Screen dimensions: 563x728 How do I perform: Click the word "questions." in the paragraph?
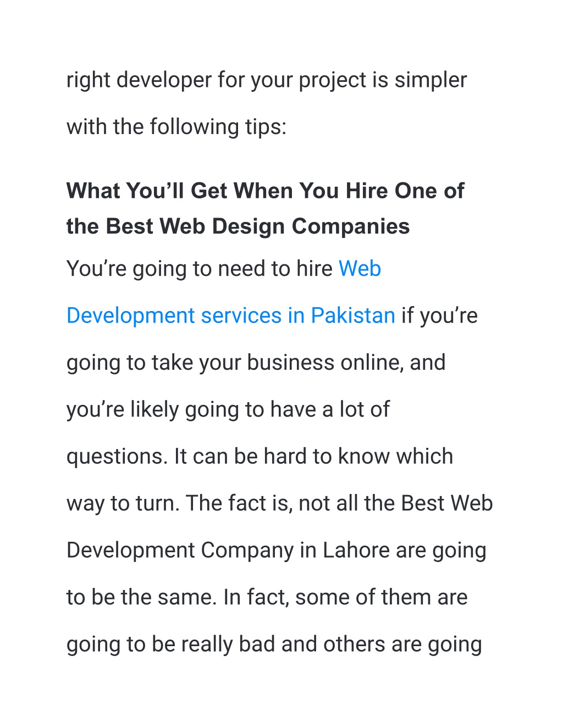pos(117,457)
